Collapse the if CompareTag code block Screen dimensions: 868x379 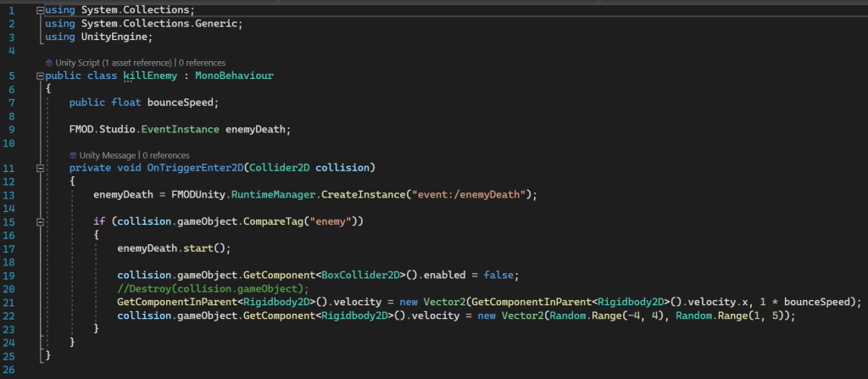click(x=40, y=221)
